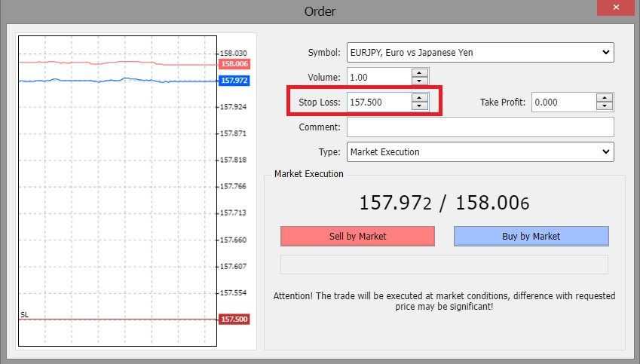Click the Sell by Market button
640x364 pixels.
[357, 236]
